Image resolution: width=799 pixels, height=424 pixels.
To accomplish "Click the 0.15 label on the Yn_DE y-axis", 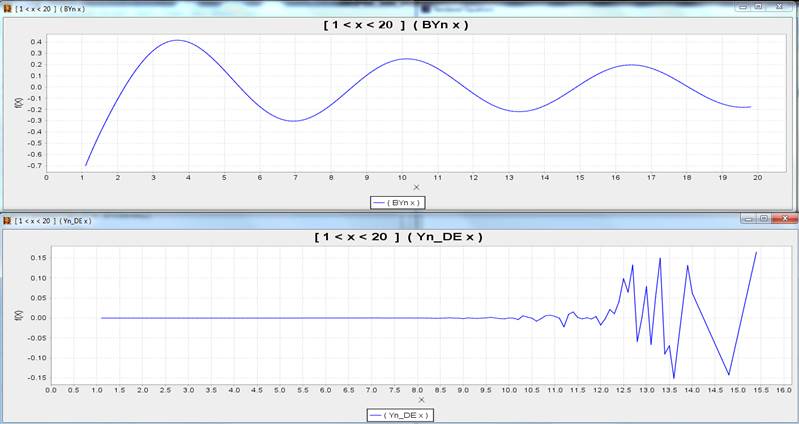I will coord(39,258).
